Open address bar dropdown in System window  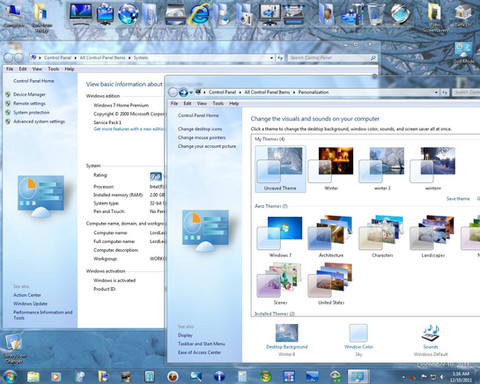[272, 58]
